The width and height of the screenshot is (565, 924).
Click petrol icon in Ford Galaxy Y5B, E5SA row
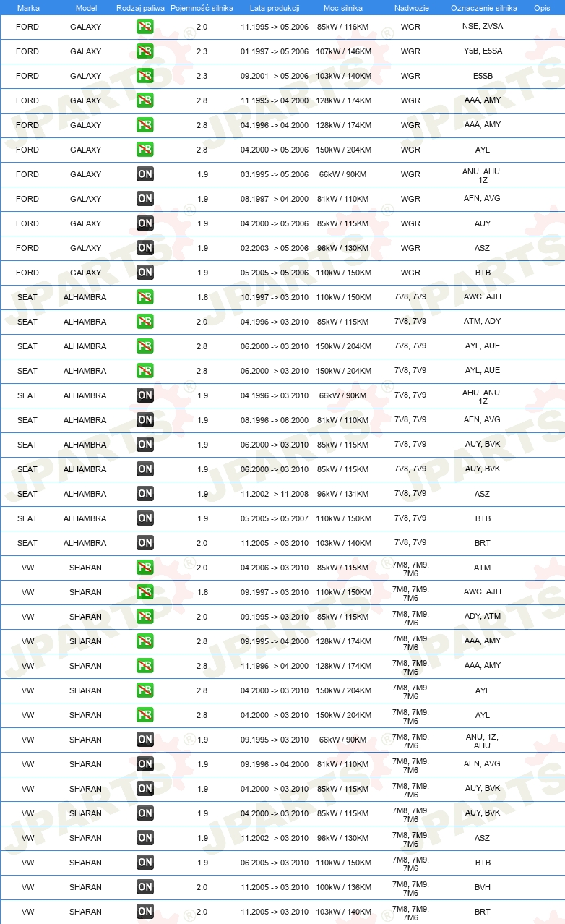pyautogui.click(x=145, y=51)
